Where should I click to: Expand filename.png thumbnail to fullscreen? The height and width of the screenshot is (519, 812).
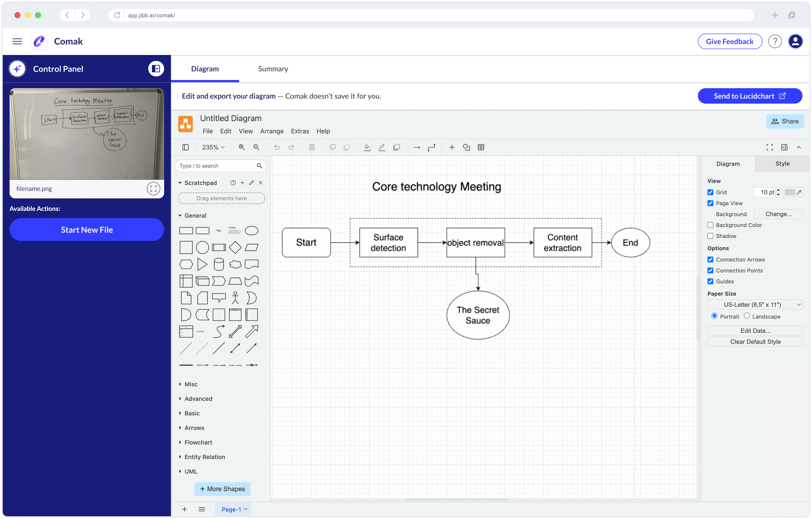click(153, 189)
